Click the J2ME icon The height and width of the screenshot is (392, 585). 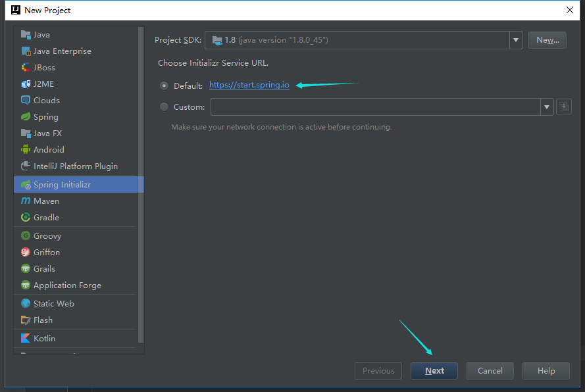pos(26,84)
